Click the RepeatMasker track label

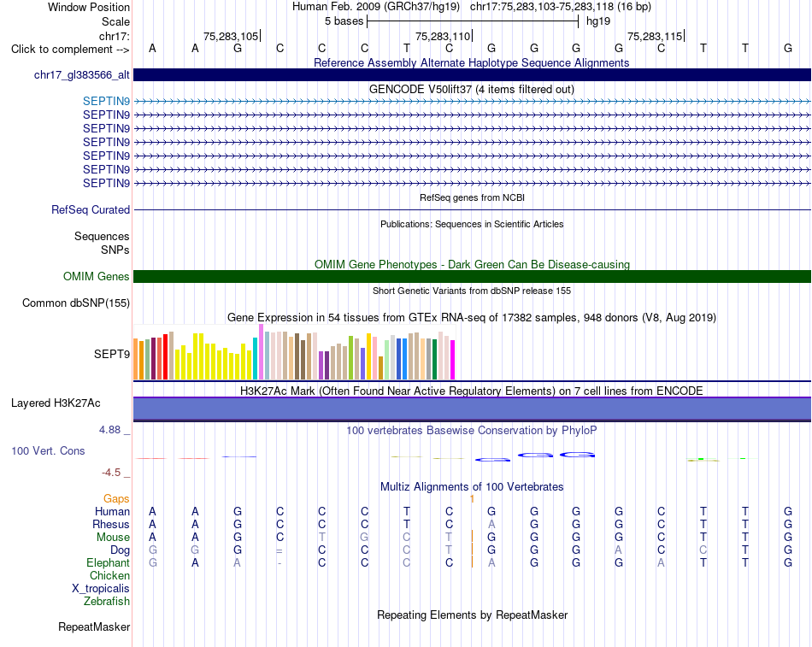(x=94, y=626)
